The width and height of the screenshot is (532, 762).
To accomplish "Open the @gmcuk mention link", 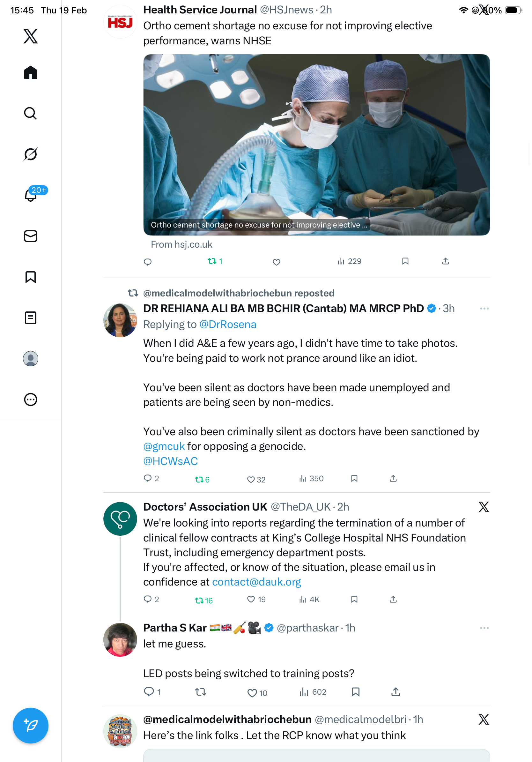I will click(x=164, y=446).
